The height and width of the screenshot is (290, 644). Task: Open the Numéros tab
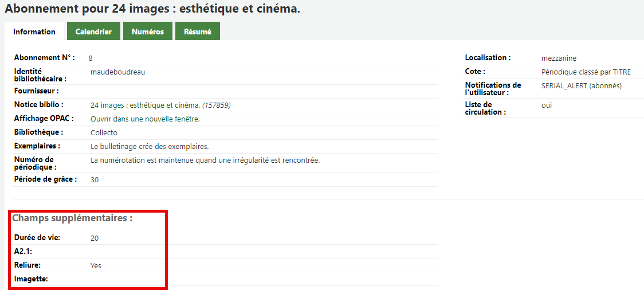tap(148, 32)
